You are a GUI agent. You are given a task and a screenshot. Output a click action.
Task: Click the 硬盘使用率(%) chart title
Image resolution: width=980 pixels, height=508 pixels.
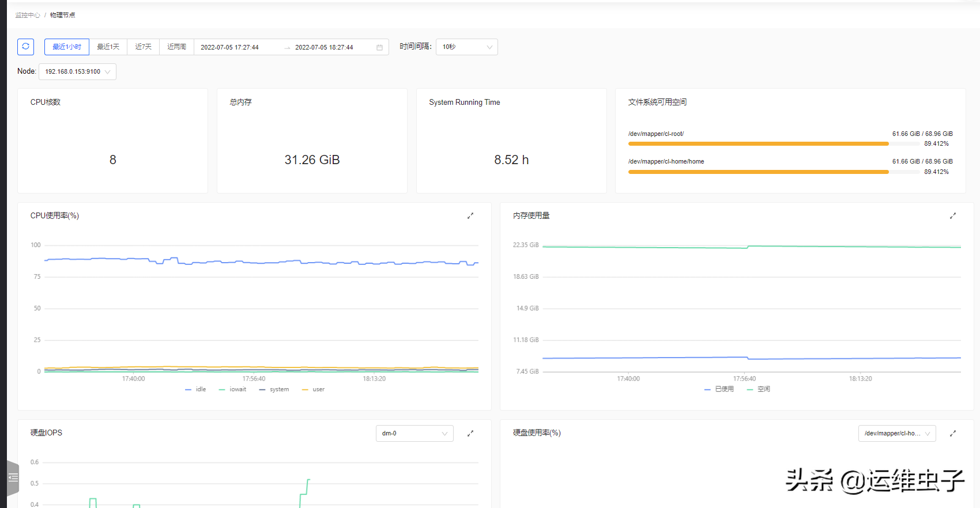pyautogui.click(x=537, y=433)
